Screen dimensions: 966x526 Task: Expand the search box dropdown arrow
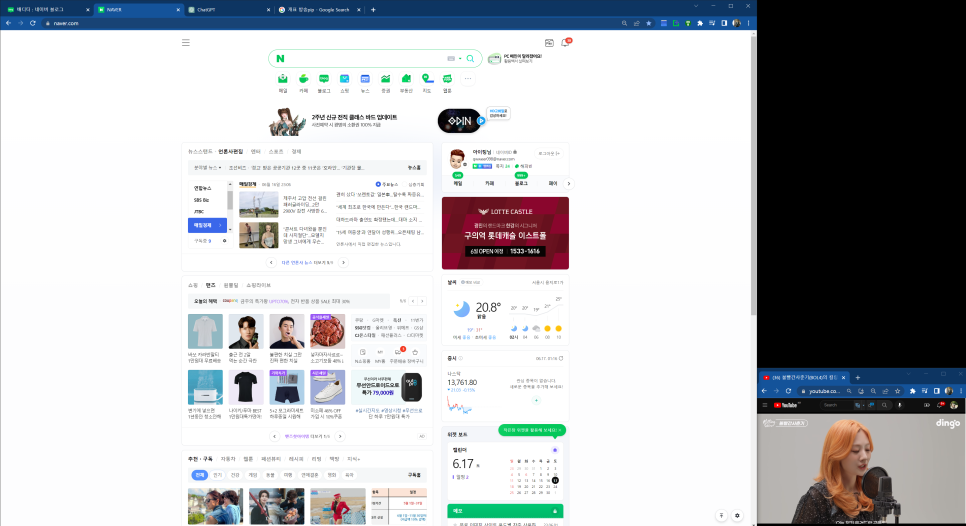pyautogui.click(x=460, y=59)
